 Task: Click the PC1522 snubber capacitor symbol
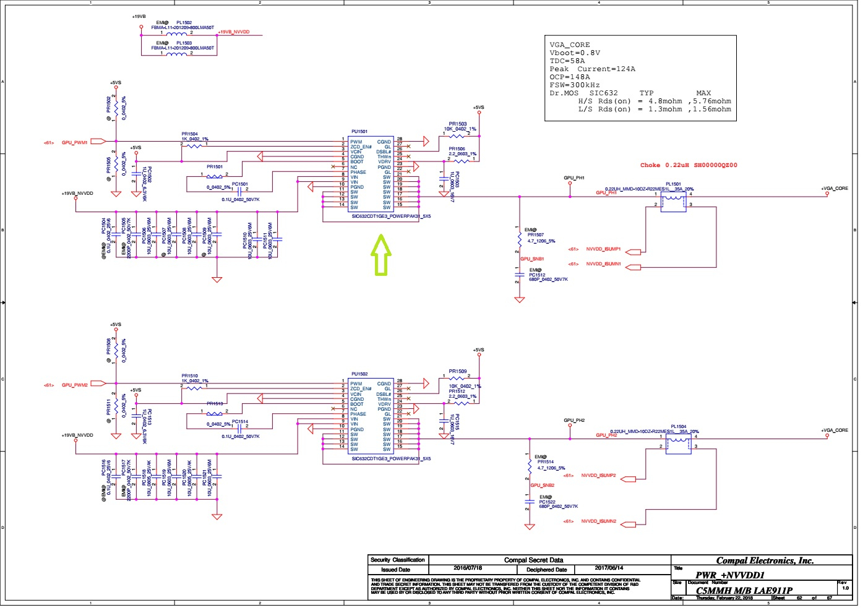pos(530,502)
